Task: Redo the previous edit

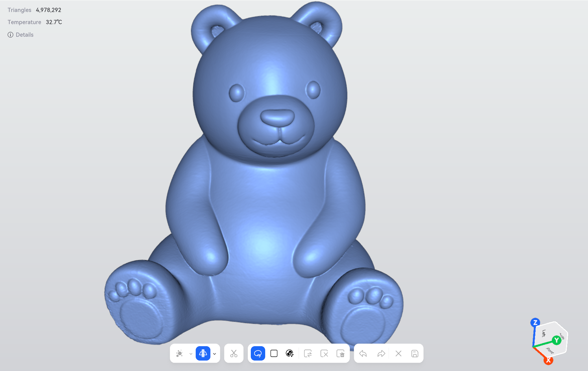Action: 381,353
